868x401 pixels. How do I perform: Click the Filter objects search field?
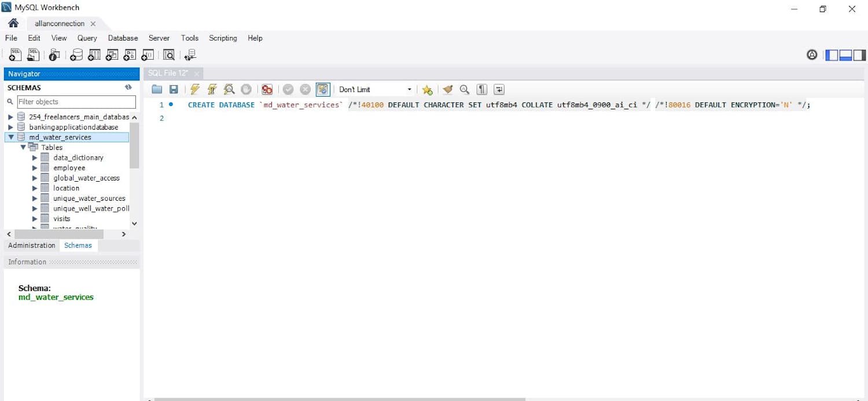76,102
